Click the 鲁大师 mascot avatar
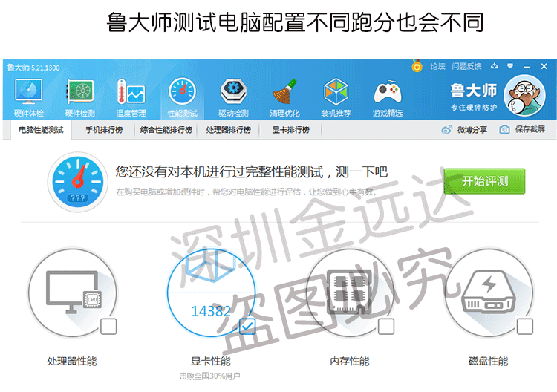Viewport: 557px width, 392px height. coord(524,96)
